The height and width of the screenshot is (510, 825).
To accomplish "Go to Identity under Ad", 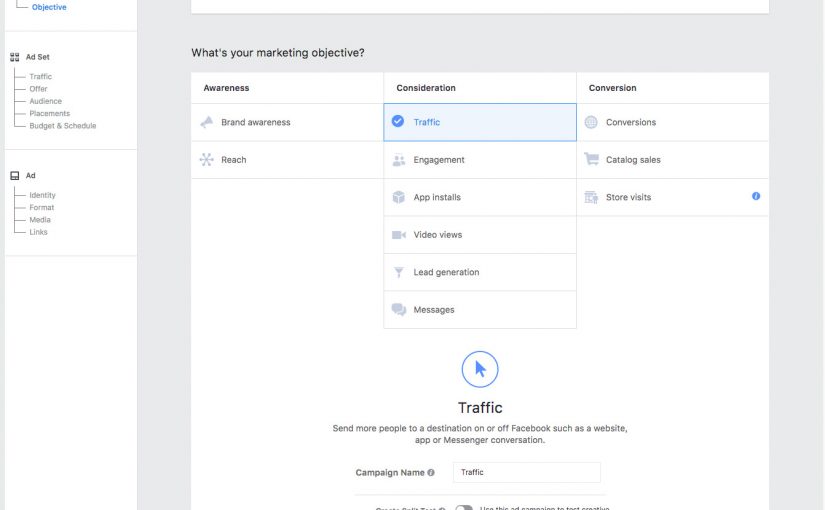I will pyautogui.click(x=42, y=195).
